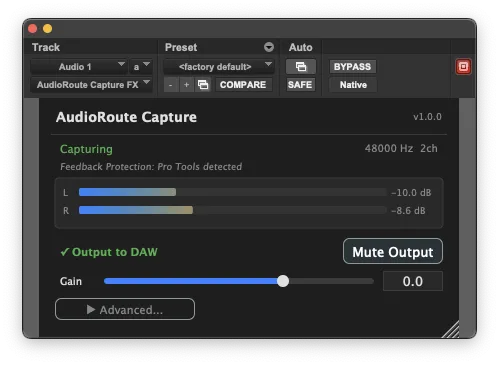This screenshot has height=365, width=499.
Task: Open the Preset menu circle arrow icon
Action: [x=269, y=47]
